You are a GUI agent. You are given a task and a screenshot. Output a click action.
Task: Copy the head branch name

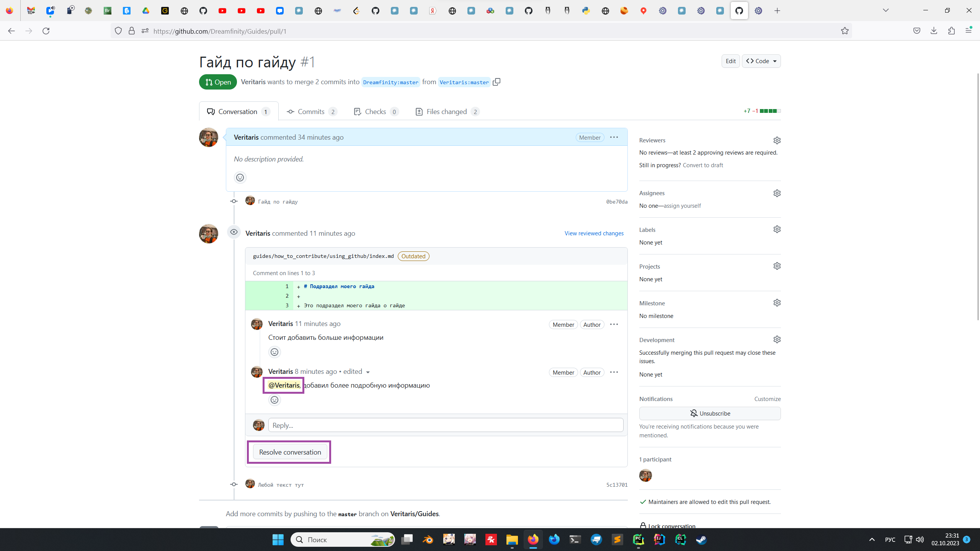tap(497, 82)
